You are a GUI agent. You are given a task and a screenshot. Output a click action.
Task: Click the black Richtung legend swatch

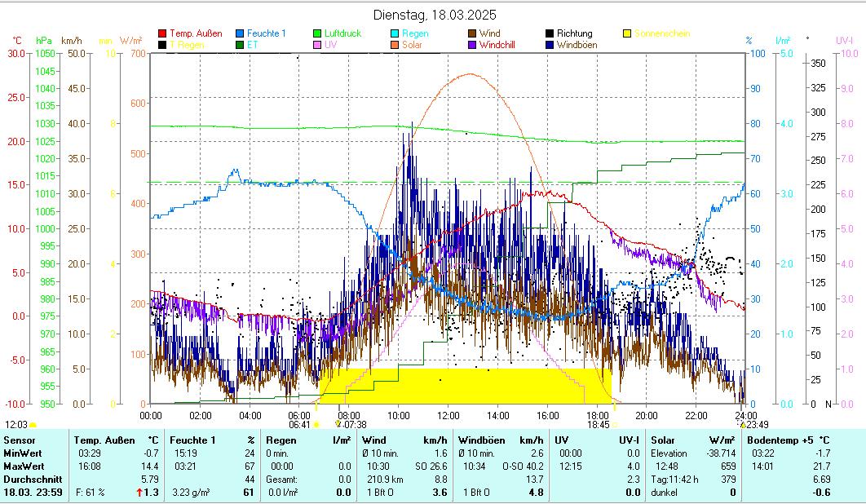550,33
